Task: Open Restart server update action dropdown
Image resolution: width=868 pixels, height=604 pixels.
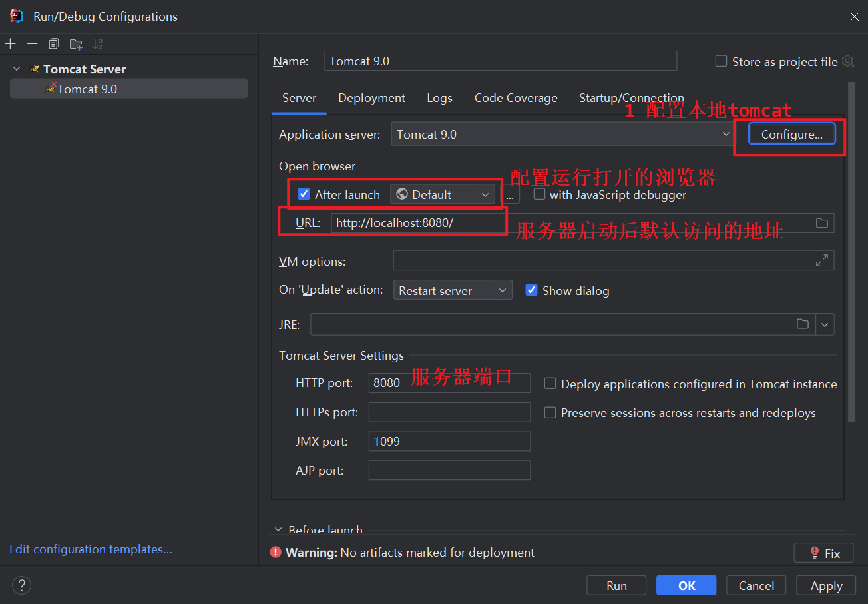Action: (453, 290)
